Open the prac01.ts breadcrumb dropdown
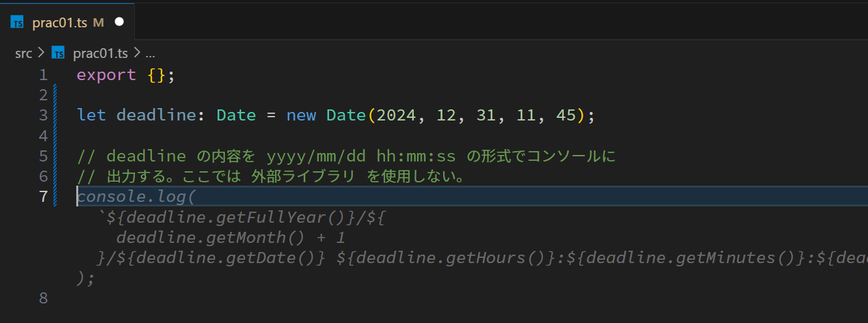This screenshot has width=868, height=323. point(100,53)
